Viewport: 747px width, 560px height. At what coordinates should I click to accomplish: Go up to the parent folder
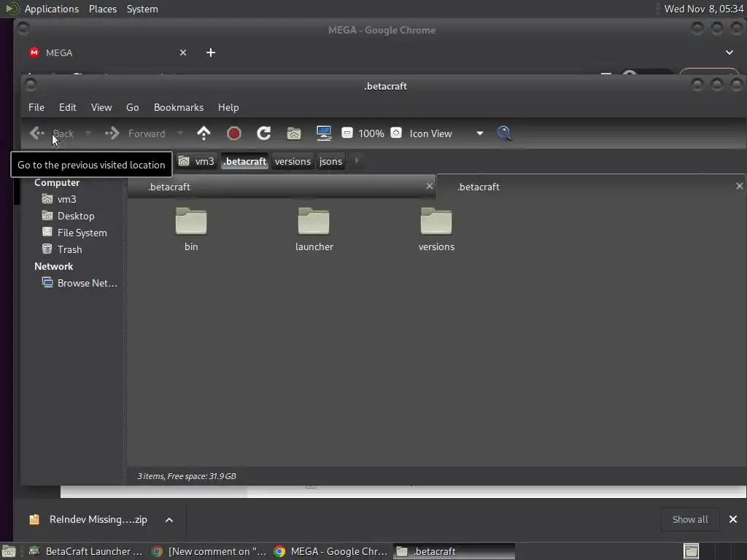coord(204,133)
